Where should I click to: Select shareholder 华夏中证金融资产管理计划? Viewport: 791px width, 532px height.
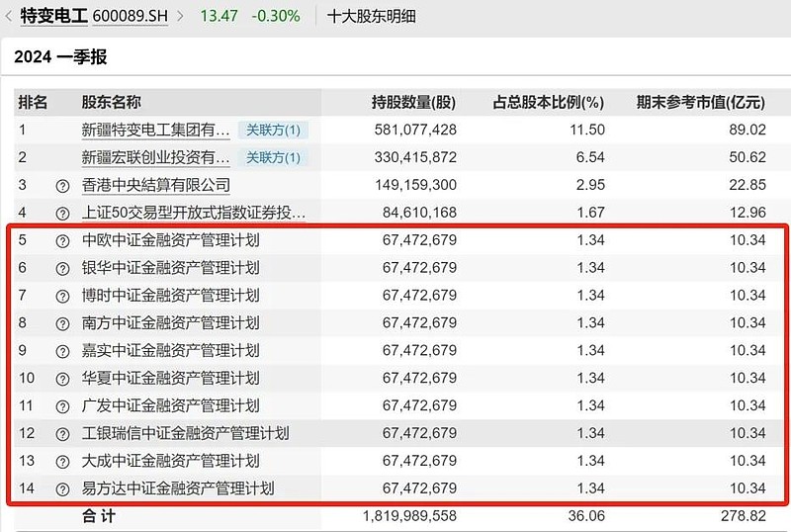[x=170, y=378]
